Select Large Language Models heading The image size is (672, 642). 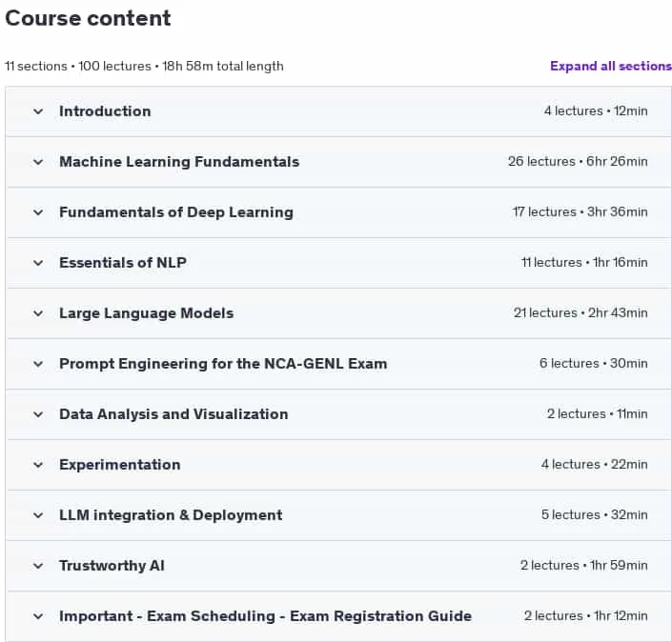click(147, 313)
